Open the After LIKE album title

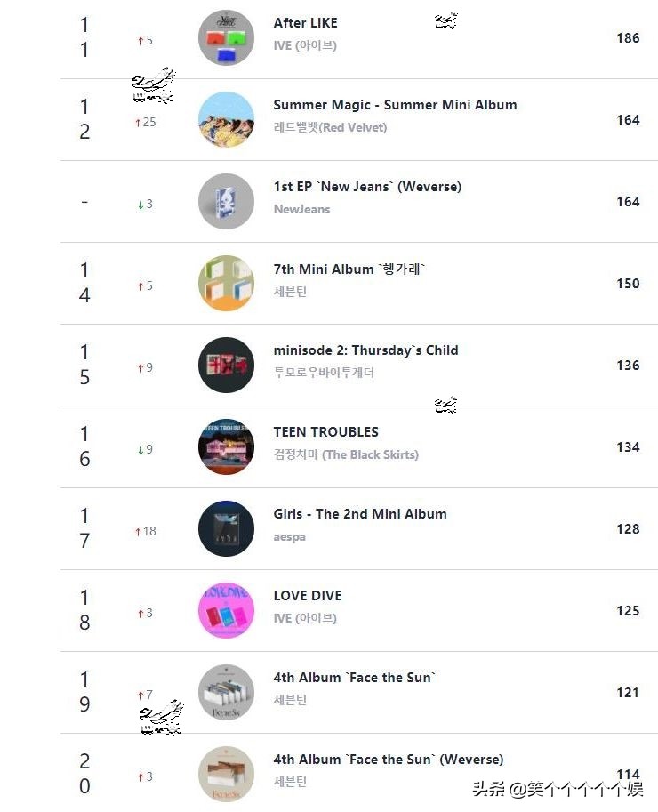click(x=305, y=23)
